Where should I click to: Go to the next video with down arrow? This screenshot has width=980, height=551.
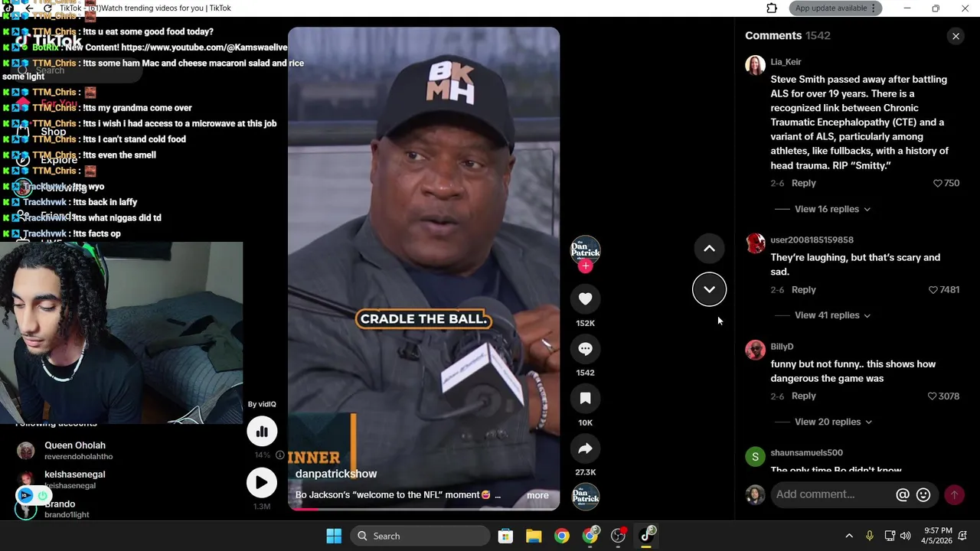click(709, 289)
